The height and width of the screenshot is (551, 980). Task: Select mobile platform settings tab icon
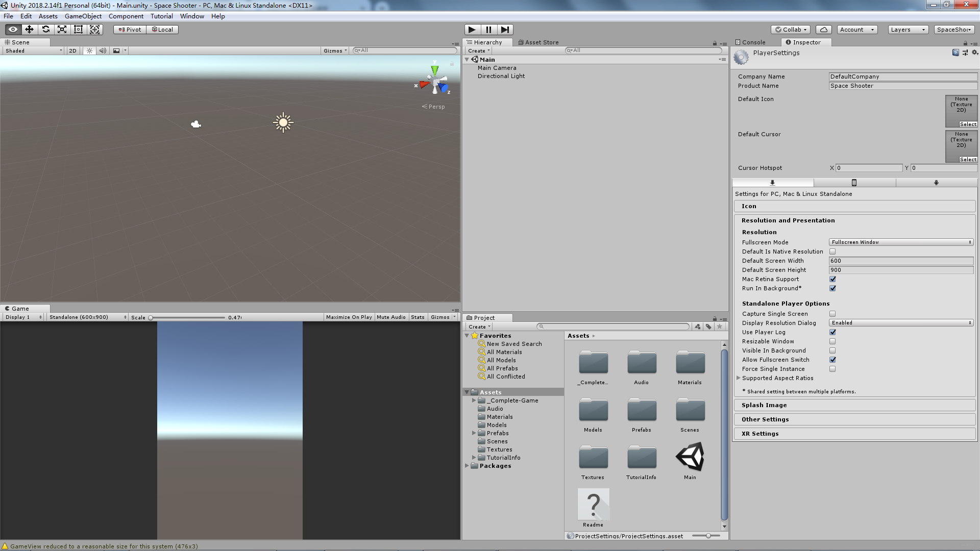point(854,183)
